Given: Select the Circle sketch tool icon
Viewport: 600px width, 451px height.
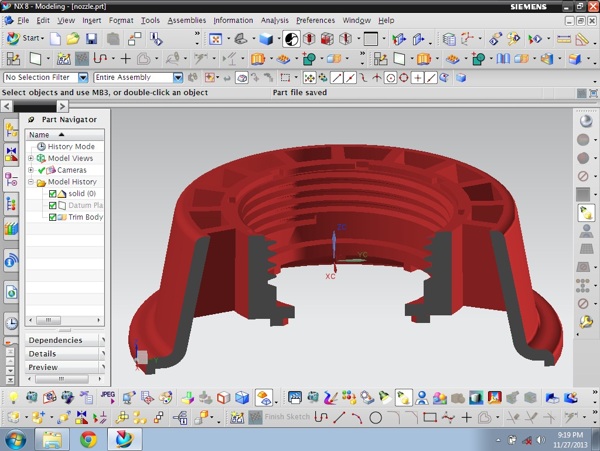Looking at the screenshot, I should [375, 417].
